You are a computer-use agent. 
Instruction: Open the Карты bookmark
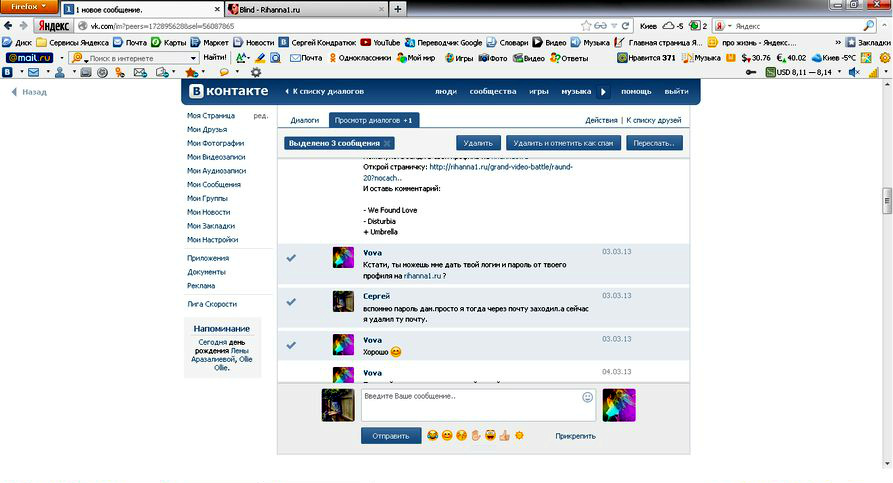click(169, 42)
